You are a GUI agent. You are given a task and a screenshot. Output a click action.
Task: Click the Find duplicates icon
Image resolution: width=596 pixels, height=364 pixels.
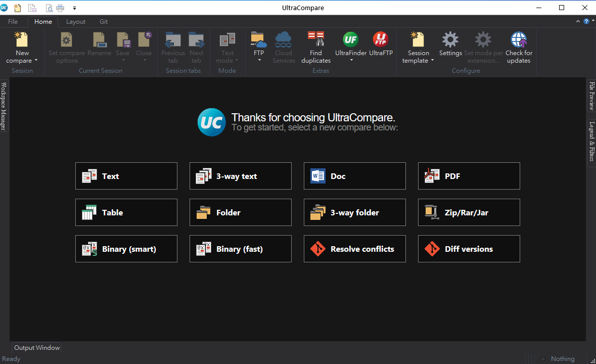tap(316, 39)
